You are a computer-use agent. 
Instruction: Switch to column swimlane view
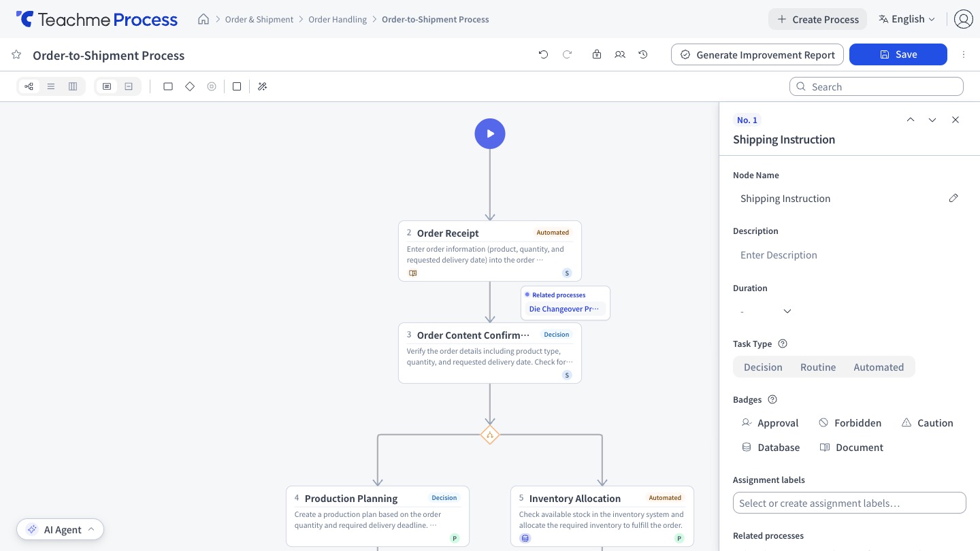[73, 86]
